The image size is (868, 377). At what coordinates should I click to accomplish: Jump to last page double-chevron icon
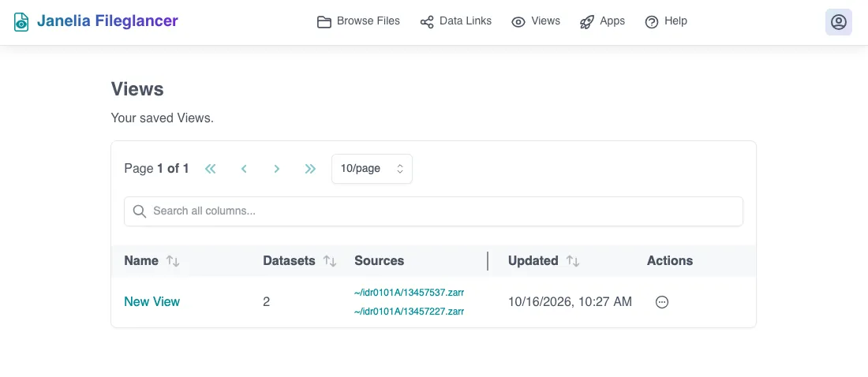coord(310,169)
